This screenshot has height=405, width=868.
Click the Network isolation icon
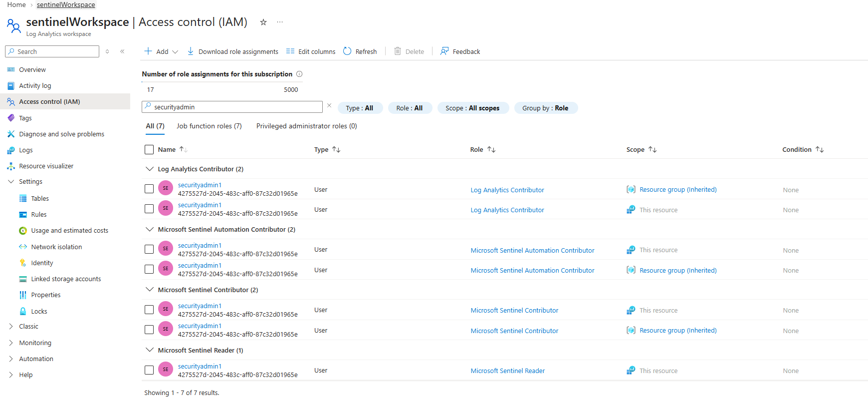tap(23, 247)
